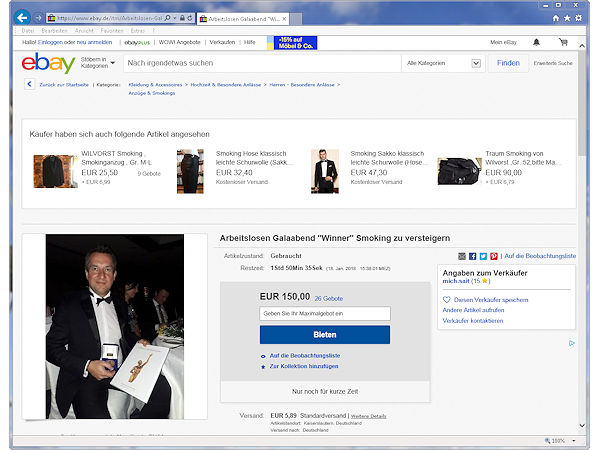600x450 pixels.
Task: Click the Hochzeit & Besondere Anlässe breadcrumb
Action: pyautogui.click(x=226, y=85)
